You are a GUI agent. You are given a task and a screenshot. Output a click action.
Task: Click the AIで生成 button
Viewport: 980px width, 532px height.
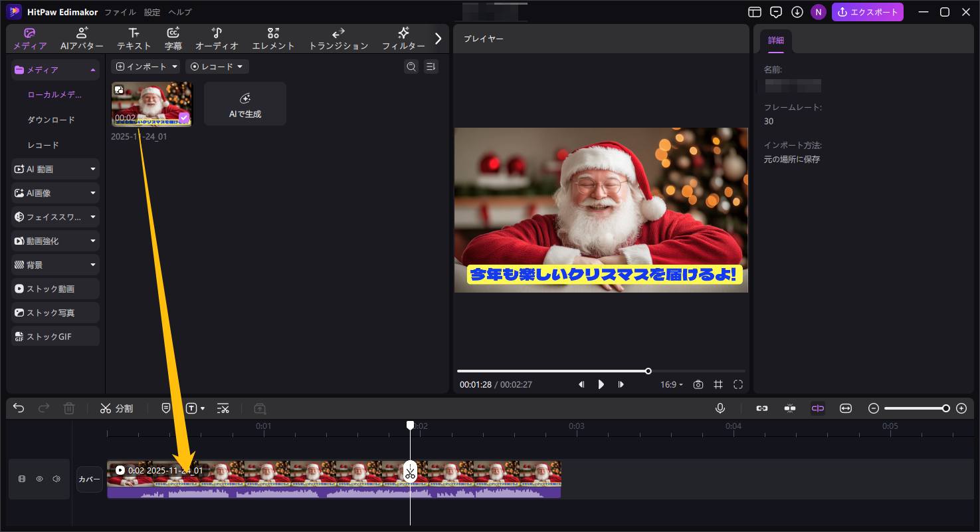pyautogui.click(x=245, y=104)
